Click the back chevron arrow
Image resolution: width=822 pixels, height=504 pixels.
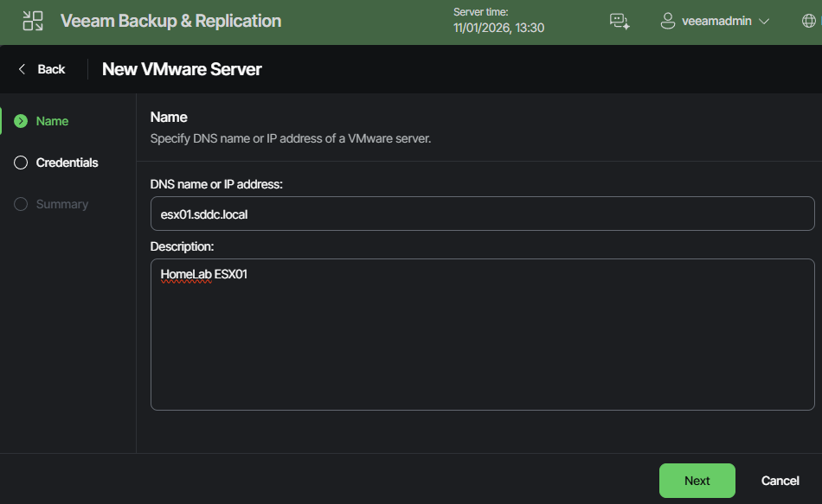coord(22,68)
